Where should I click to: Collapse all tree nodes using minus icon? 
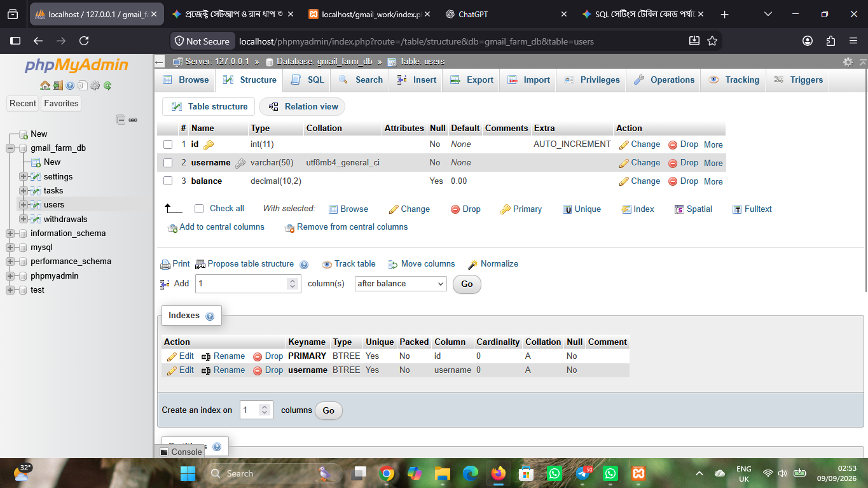[121, 120]
